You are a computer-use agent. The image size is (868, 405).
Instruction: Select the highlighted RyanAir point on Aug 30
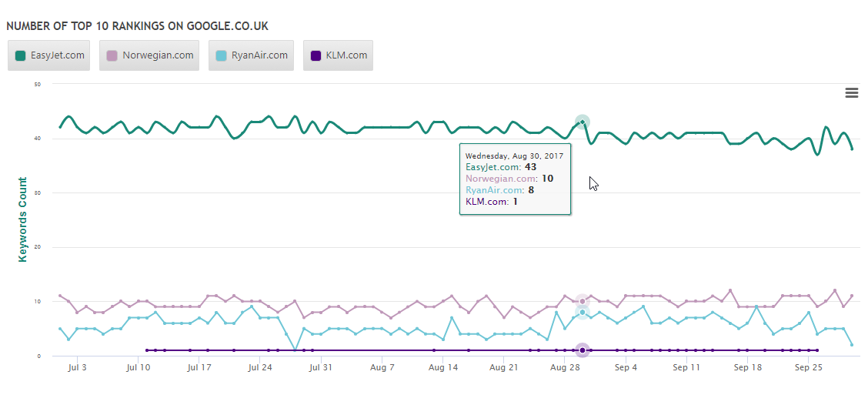583,312
